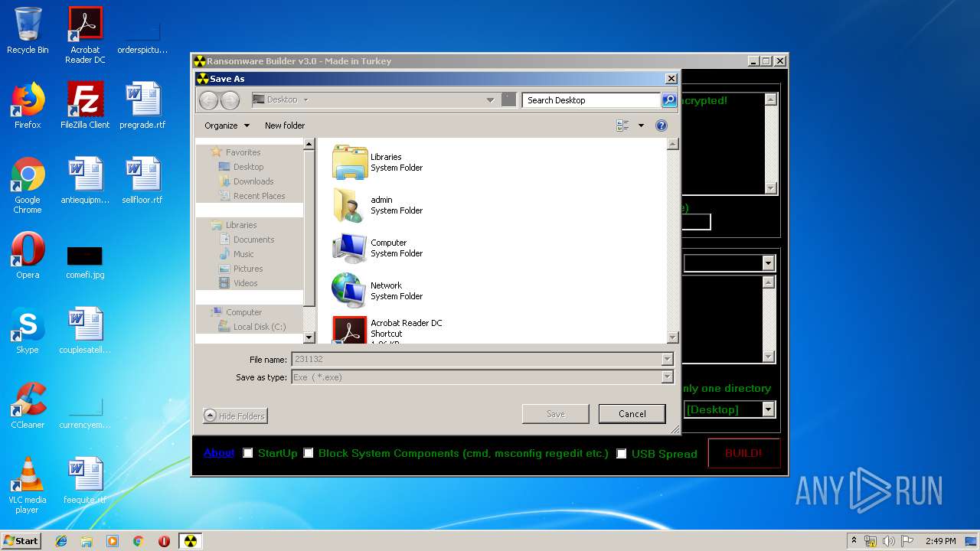This screenshot has width=980, height=551.
Task: Select Local Disk (C:) in navigation pane
Action: pos(252,327)
